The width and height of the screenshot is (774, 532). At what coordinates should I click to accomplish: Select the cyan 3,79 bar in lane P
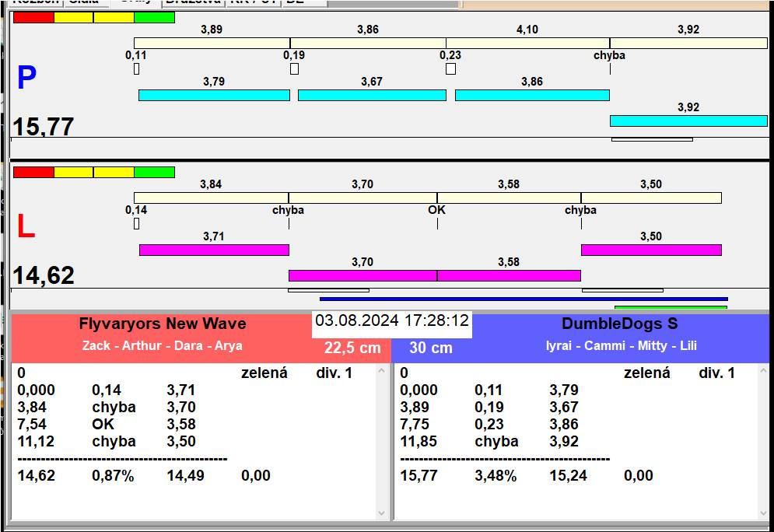click(214, 95)
